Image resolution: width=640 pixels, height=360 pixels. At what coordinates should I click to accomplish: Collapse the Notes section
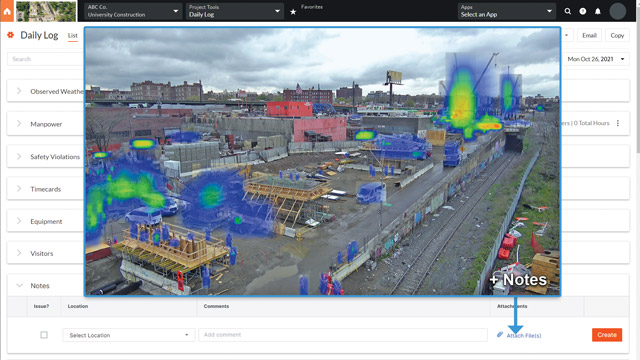19,285
